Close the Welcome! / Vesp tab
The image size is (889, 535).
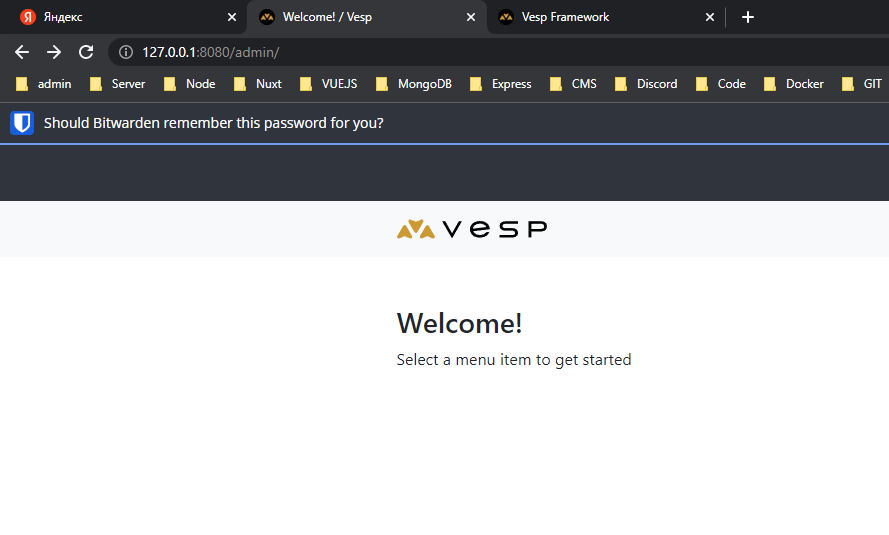click(x=471, y=17)
